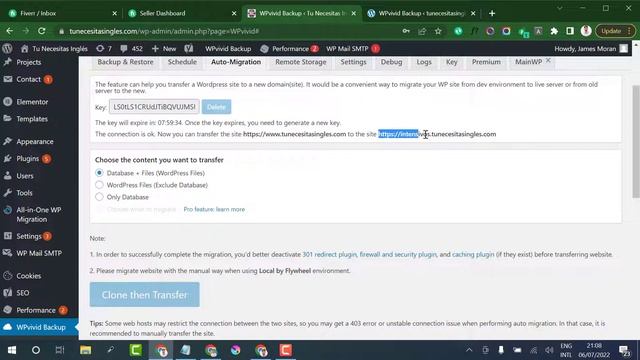Open the comments icon showing 452

click(131, 49)
